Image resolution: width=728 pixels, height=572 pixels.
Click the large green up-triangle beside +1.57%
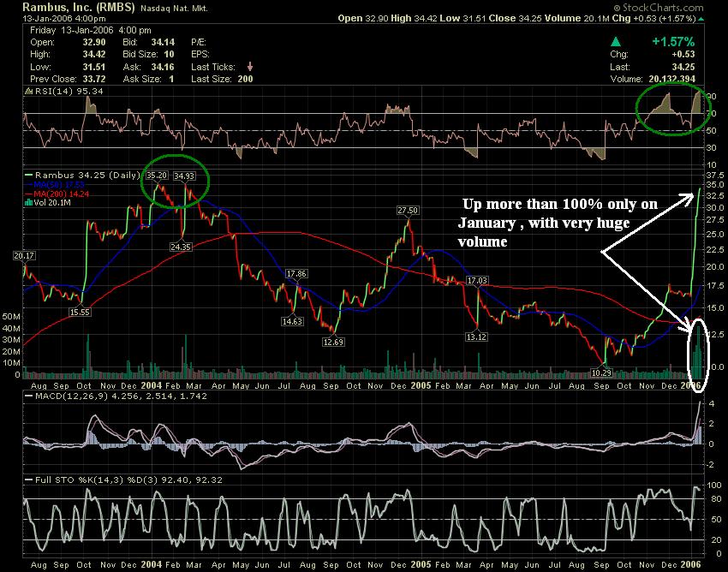pos(616,42)
